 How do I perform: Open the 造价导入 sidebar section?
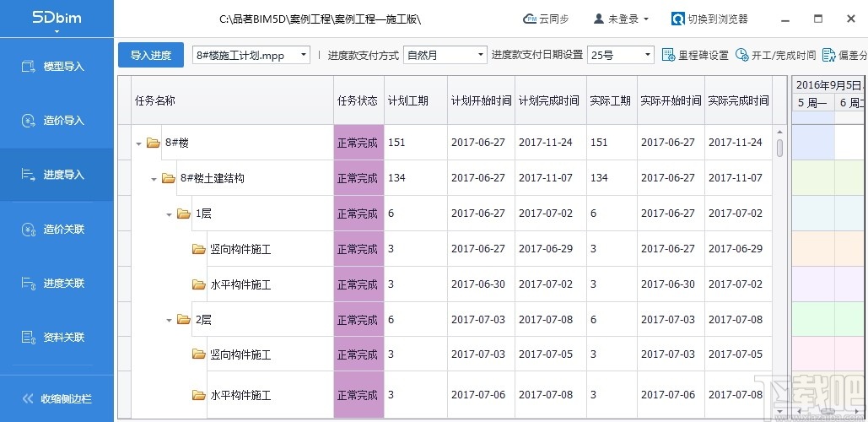coord(57,121)
